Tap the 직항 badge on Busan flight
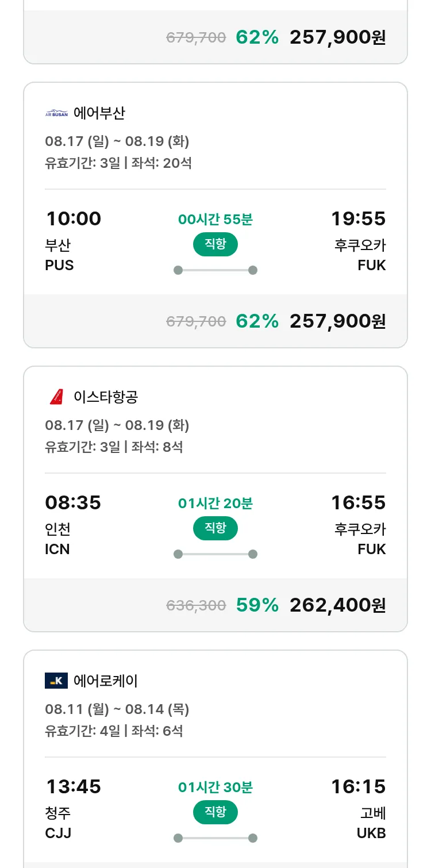The height and width of the screenshot is (868, 431). (215, 244)
